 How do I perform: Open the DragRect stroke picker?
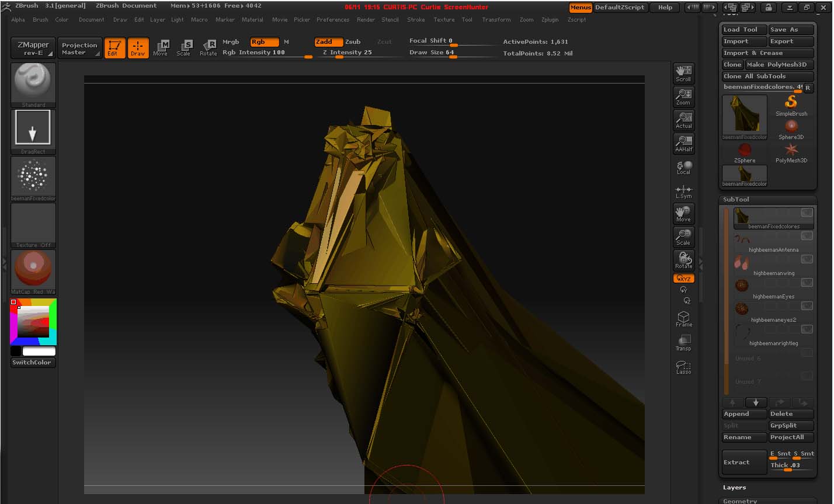pos(33,132)
